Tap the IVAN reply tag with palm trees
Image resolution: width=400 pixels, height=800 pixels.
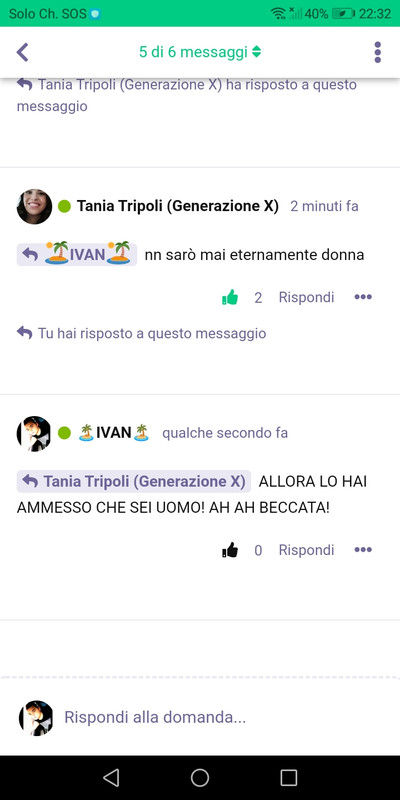pyautogui.click(x=77, y=254)
